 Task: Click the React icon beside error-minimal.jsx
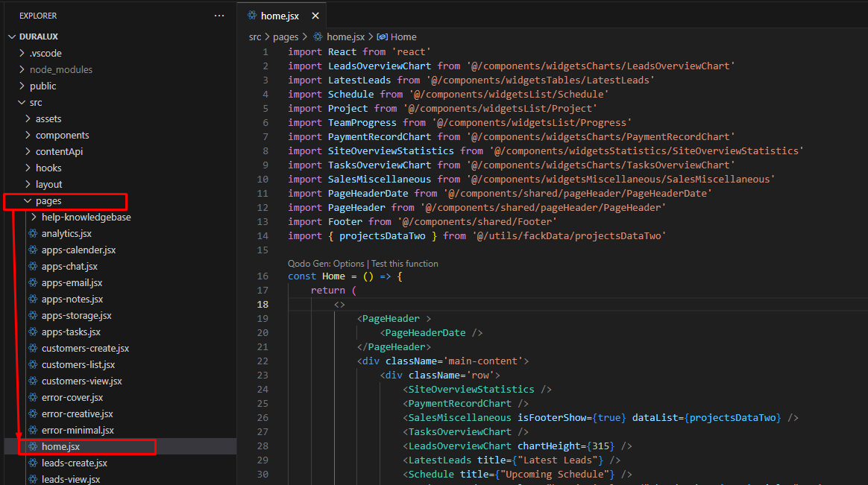(34, 431)
